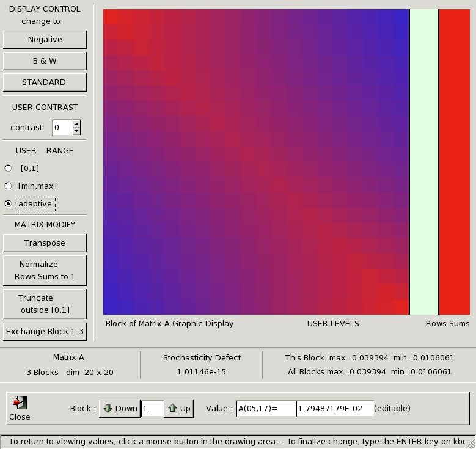Click Exchange Block 1-3 button
This screenshot has height=449, width=476.
coord(45,332)
